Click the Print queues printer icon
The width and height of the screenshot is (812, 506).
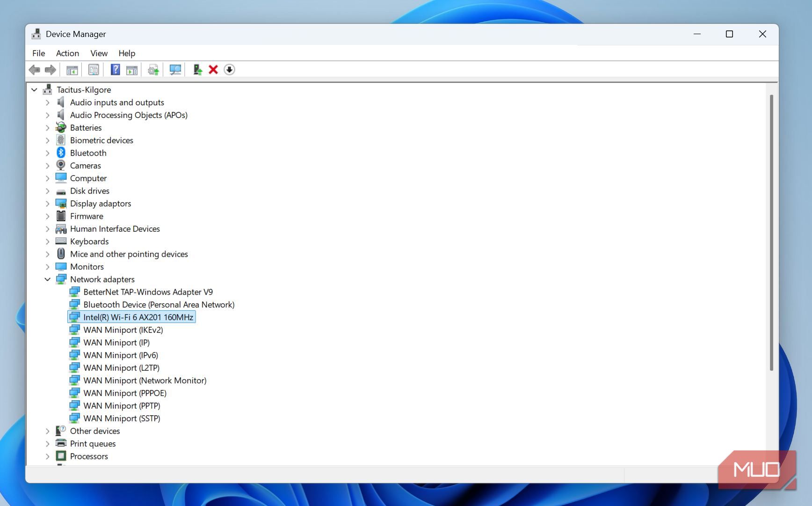(x=61, y=443)
